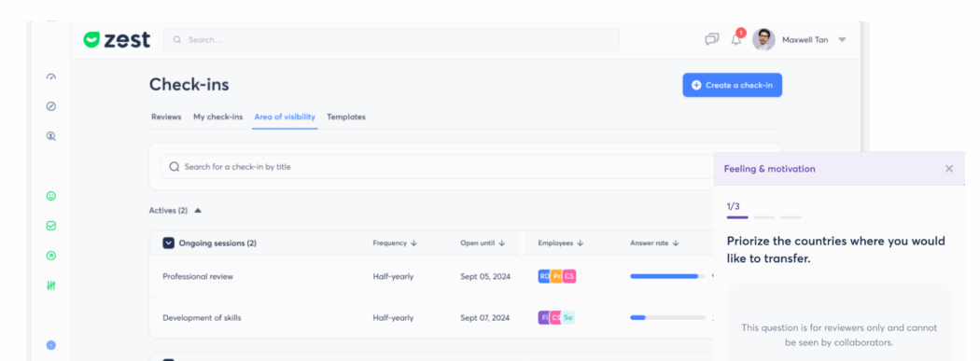Open the green sliders settings sidebar icon
980x361 pixels.
[51, 285]
